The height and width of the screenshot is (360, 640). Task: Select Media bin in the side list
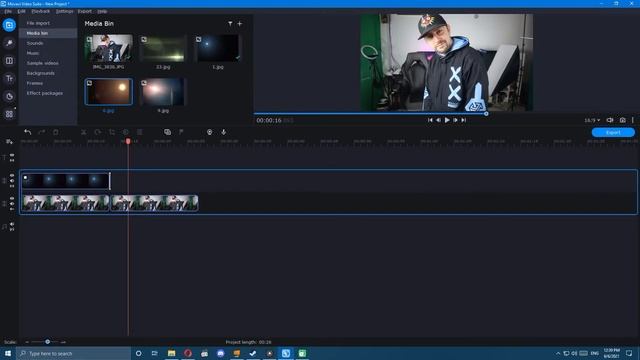tap(48, 33)
